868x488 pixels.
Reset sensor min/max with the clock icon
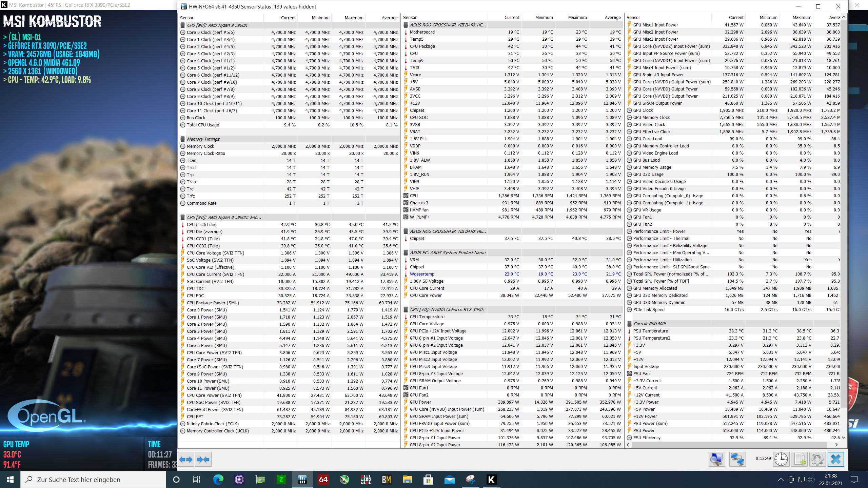tap(781, 459)
